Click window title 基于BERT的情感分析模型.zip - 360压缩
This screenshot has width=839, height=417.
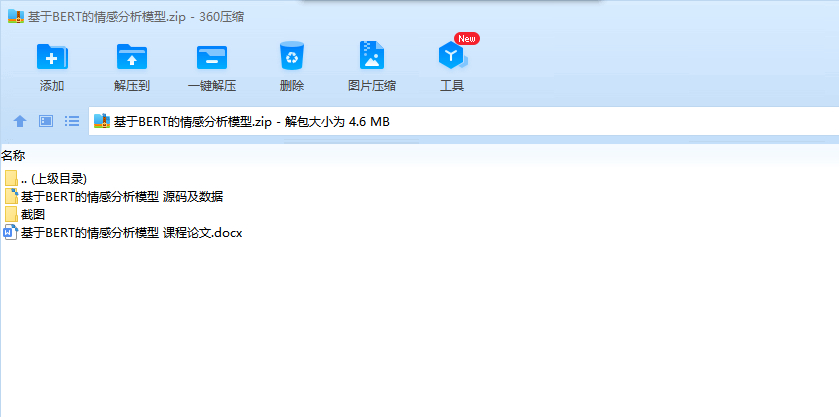[x=136, y=17]
